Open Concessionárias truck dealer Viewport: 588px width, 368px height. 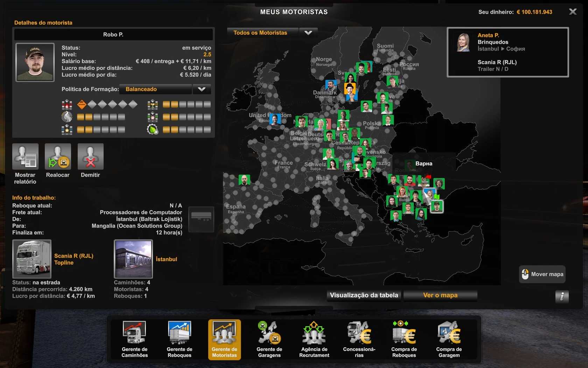(x=359, y=339)
